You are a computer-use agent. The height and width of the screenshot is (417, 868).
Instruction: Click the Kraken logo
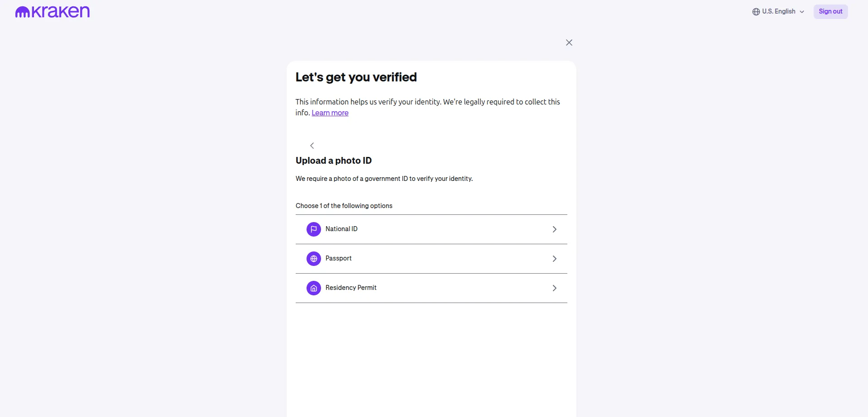coord(53,12)
